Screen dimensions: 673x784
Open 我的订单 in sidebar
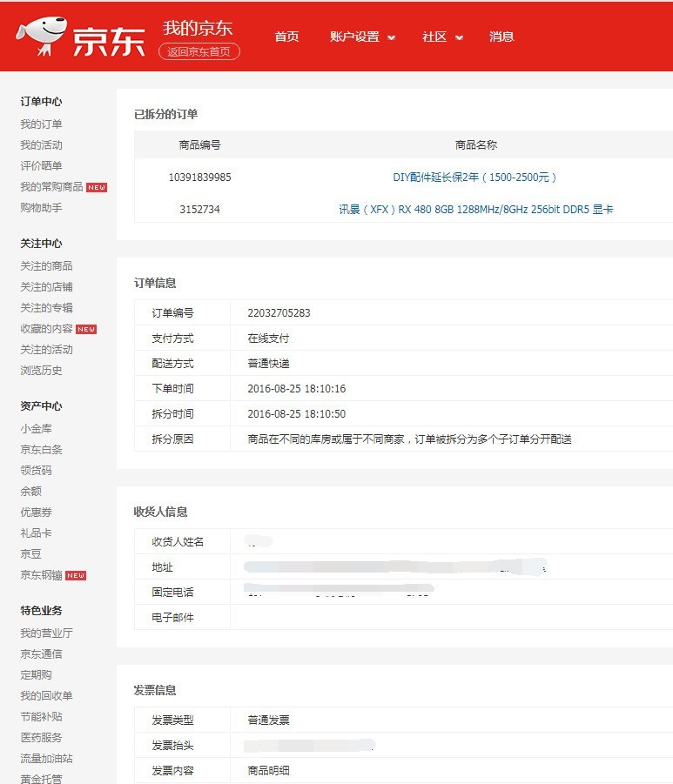[41, 124]
